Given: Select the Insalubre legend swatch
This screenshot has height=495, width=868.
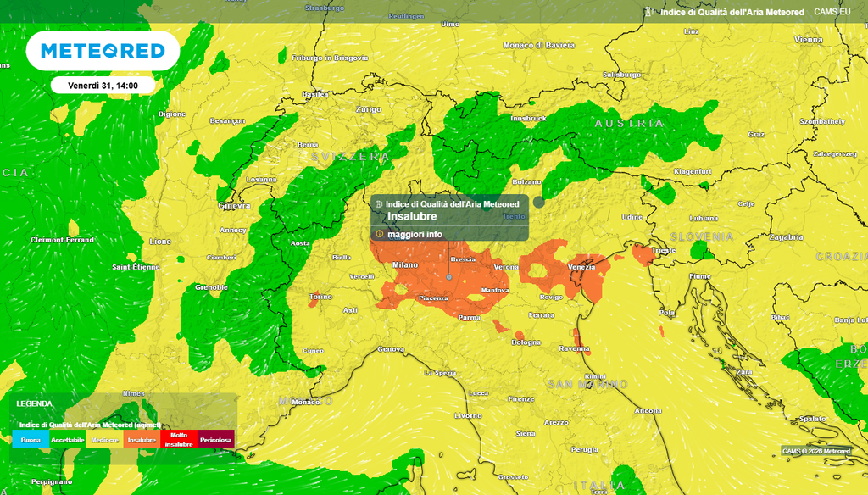Looking at the screenshot, I should coord(142,440).
